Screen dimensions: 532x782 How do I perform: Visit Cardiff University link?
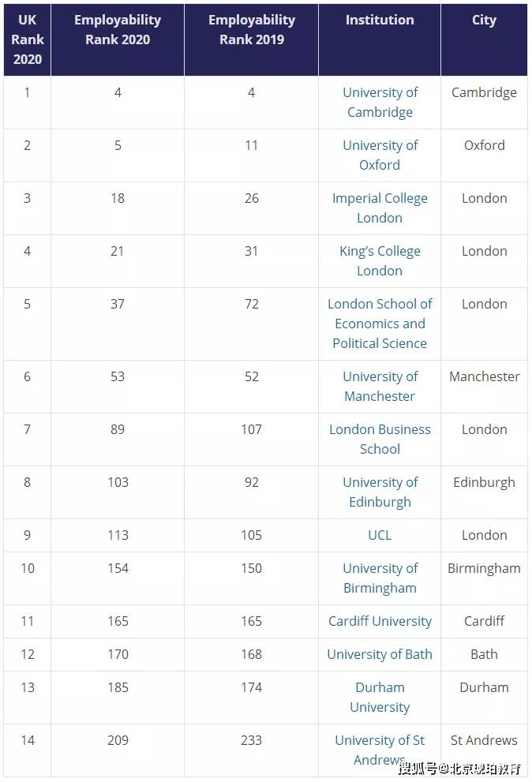380,621
